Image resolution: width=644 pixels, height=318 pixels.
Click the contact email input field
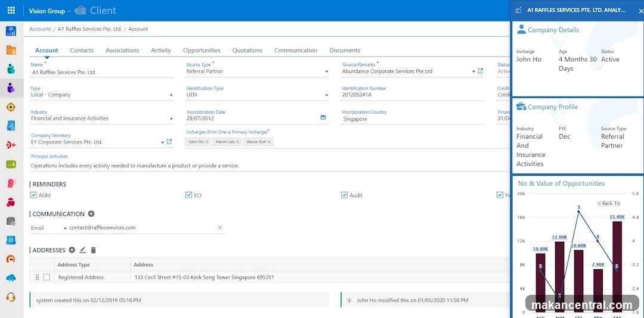pyautogui.click(x=142, y=227)
